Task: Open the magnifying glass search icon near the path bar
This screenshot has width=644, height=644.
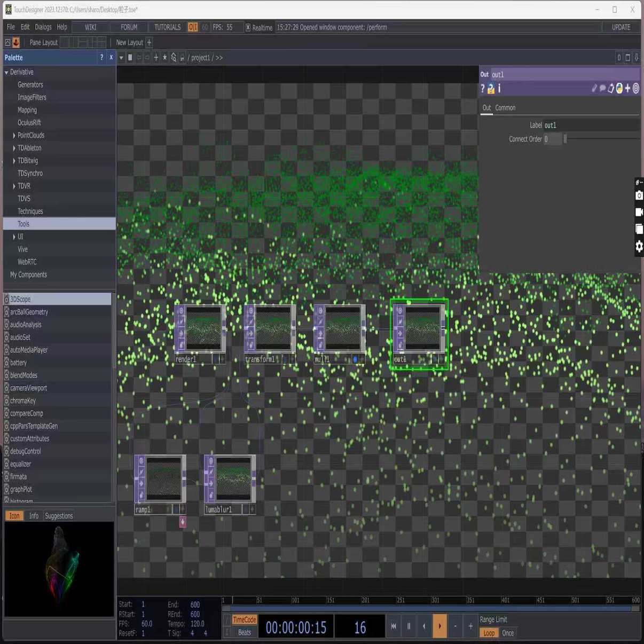Action: coord(174,58)
